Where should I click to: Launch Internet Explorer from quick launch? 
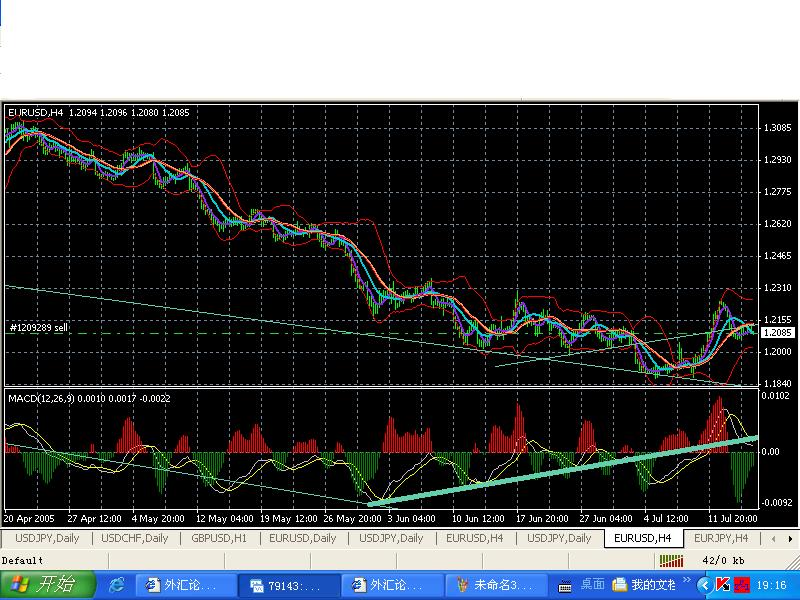pos(117,585)
